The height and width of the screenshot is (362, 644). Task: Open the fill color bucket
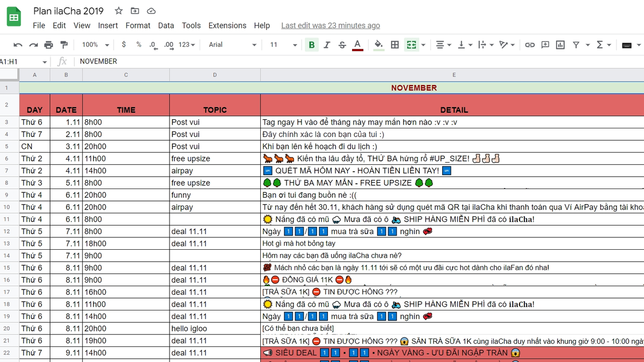379,45
